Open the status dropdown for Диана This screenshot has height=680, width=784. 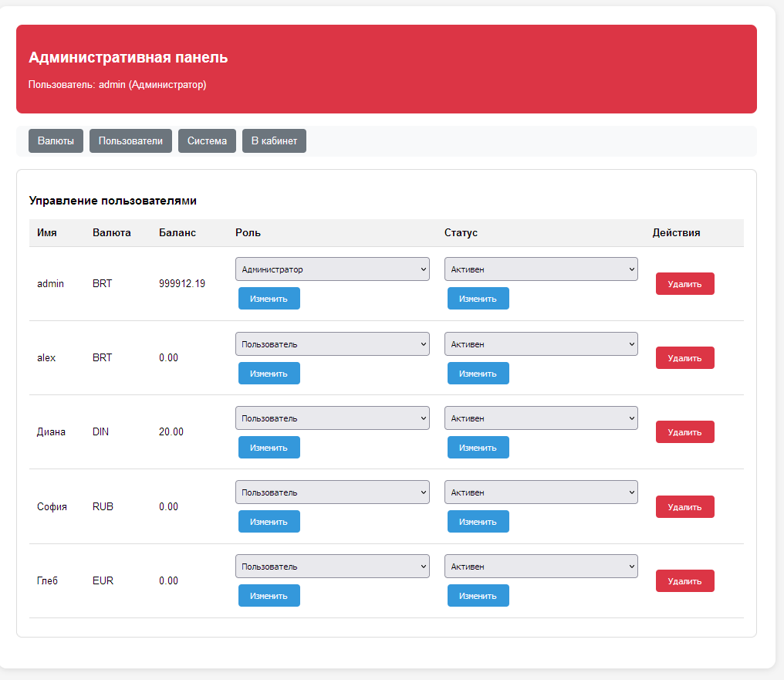coord(541,418)
